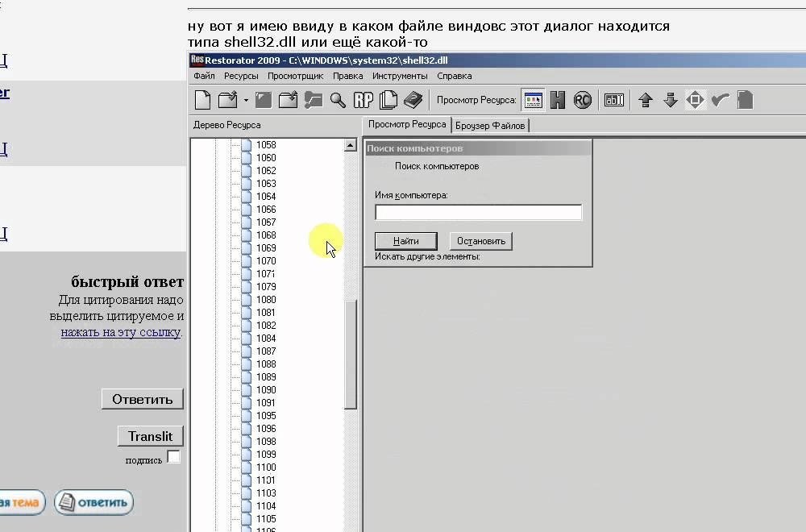Click the Ответить forum button
This screenshot has width=806, height=532.
pyautogui.click(x=143, y=399)
